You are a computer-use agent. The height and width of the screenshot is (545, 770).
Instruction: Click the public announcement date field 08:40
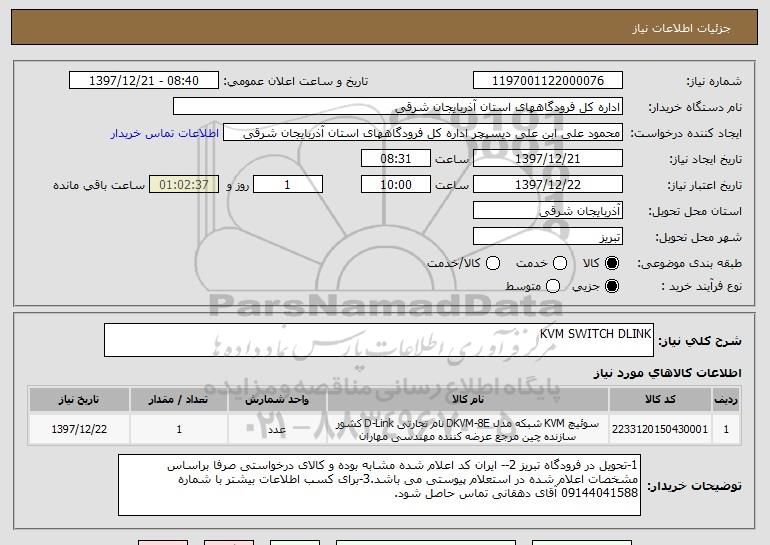point(144,81)
